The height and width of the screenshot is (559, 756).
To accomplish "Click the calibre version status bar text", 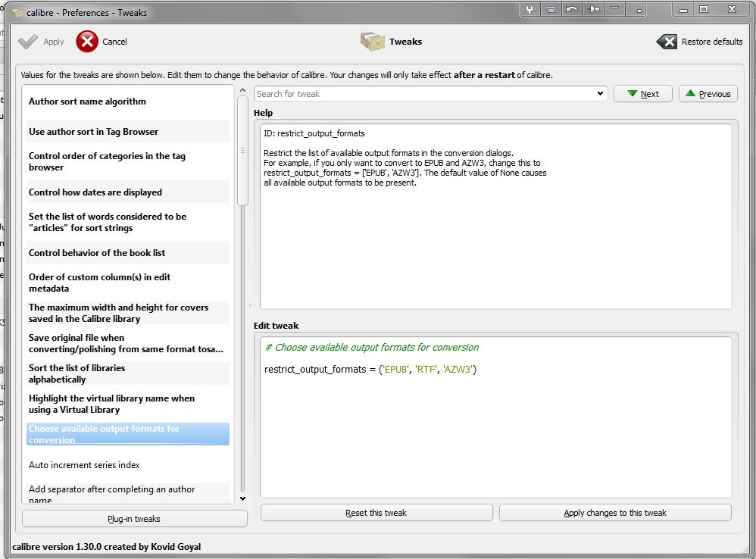I will pos(106,546).
